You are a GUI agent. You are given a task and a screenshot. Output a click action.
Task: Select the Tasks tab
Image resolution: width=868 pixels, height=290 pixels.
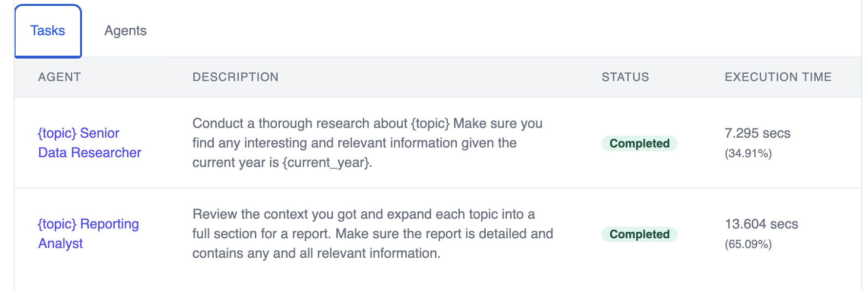(48, 31)
